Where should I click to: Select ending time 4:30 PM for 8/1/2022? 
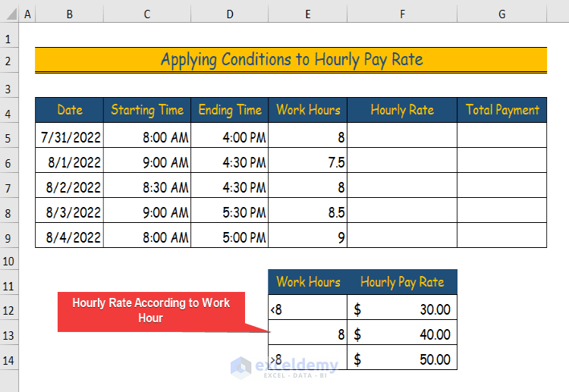pos(229,160)
